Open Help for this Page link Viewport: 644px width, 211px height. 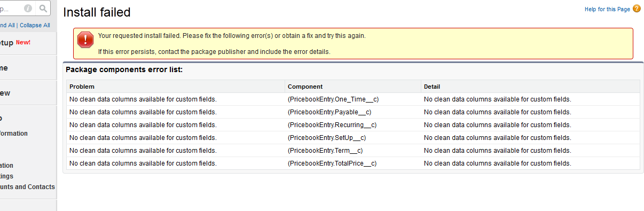click(x=607, y=9)
